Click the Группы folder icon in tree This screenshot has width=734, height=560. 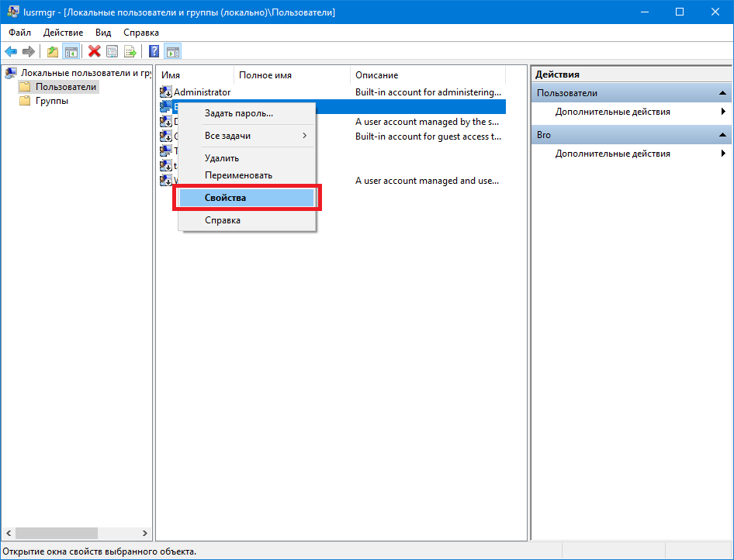point(25,101)
